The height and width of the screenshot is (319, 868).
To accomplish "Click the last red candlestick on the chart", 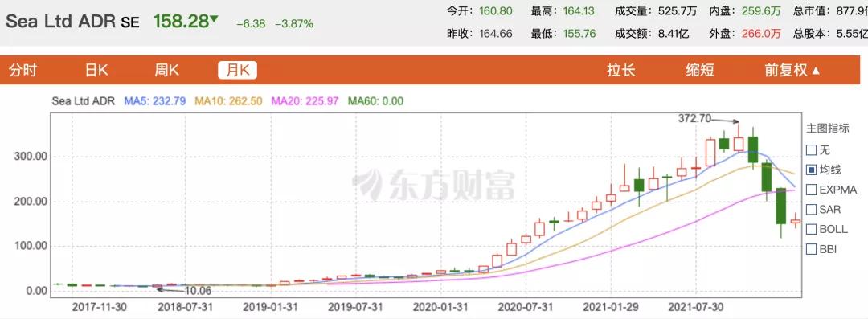I will click(x=796, y=221).
